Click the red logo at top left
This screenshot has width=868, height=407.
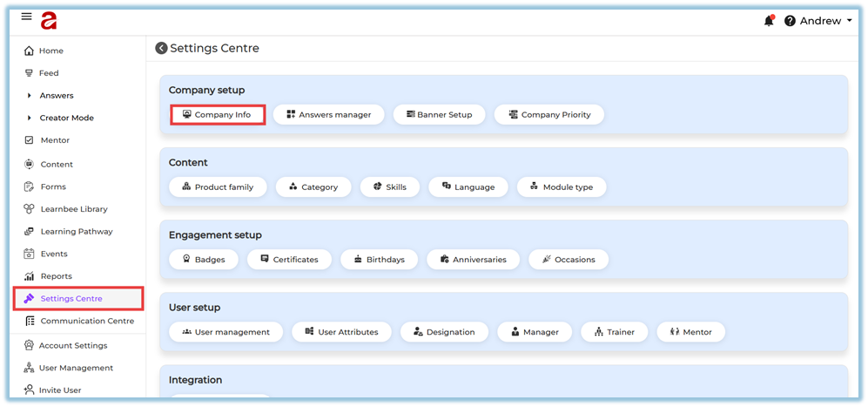pos(49,20)
